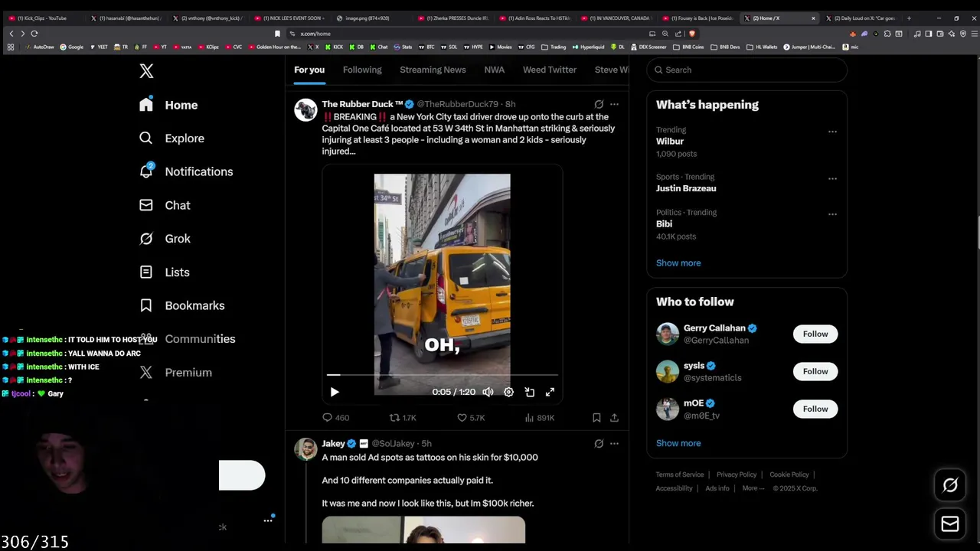Repost The Rubber Duck post
This screenshot has width=980, height=551.
[x=403, y=418]
